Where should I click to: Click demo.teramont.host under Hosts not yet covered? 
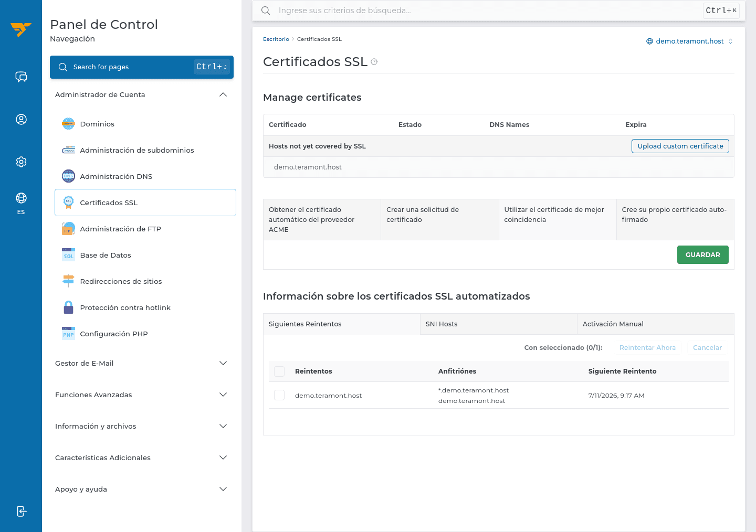(x=308, y=167)
